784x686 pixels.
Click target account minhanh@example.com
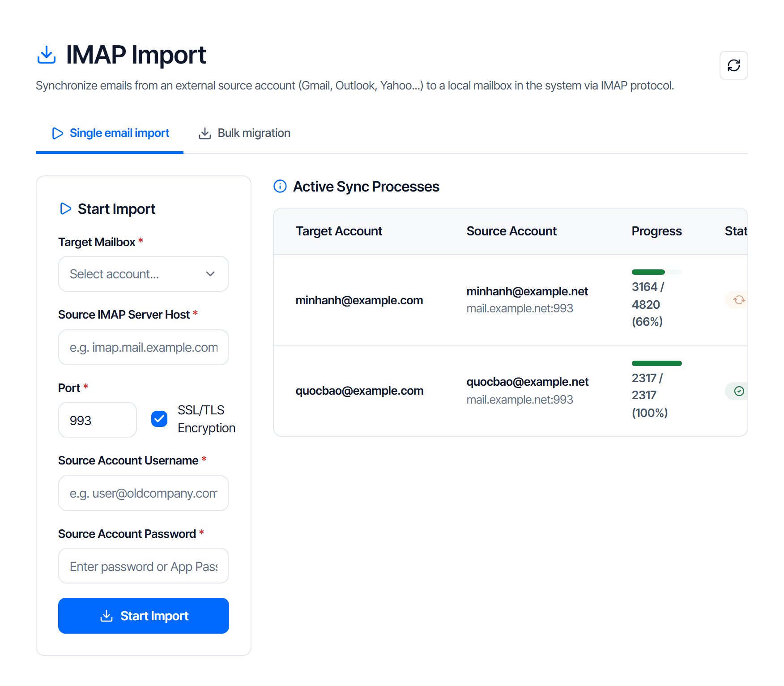pyautogui.click(x=359, y=300)
